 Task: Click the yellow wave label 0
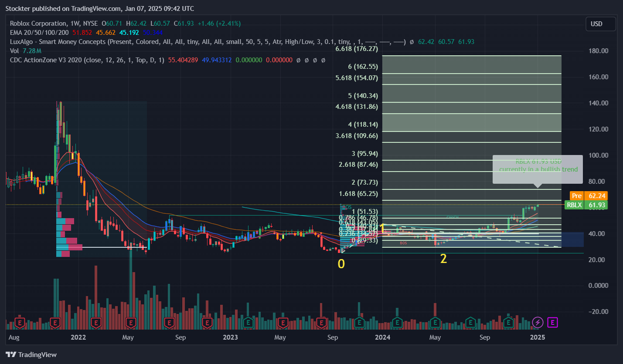coord(341,264)
